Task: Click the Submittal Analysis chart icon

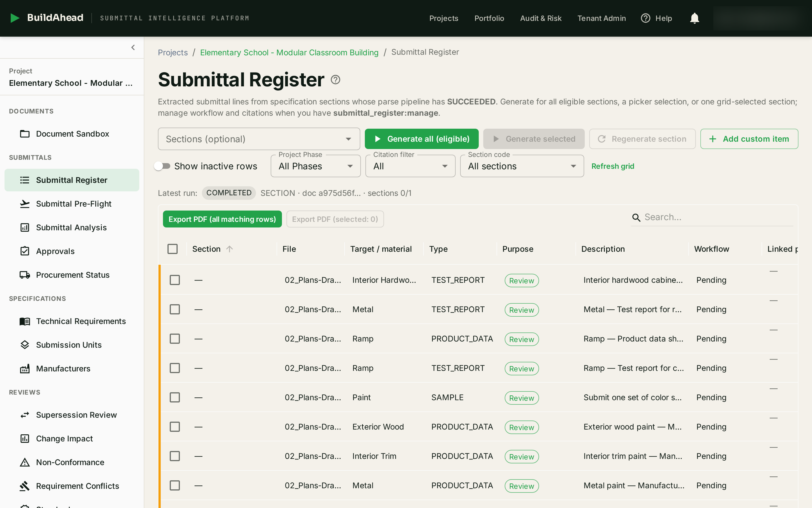Action: click(25, 227)
